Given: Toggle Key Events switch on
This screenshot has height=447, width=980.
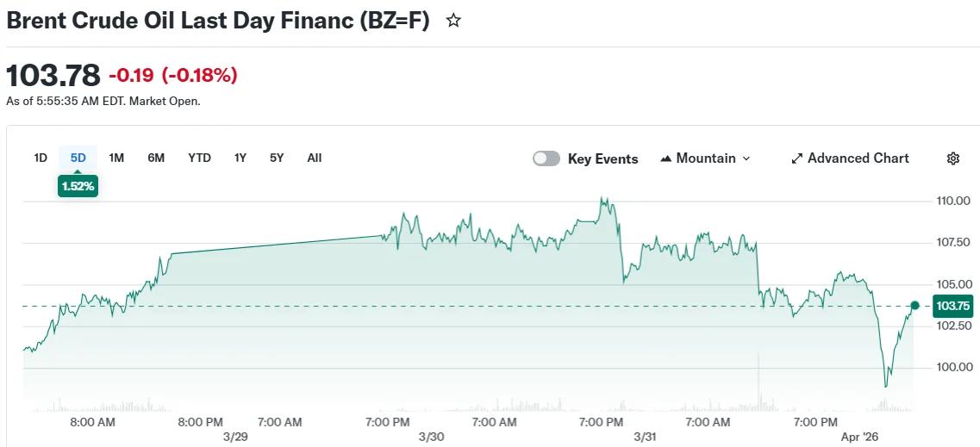Looking at the screenshot, I should point(546,158).
